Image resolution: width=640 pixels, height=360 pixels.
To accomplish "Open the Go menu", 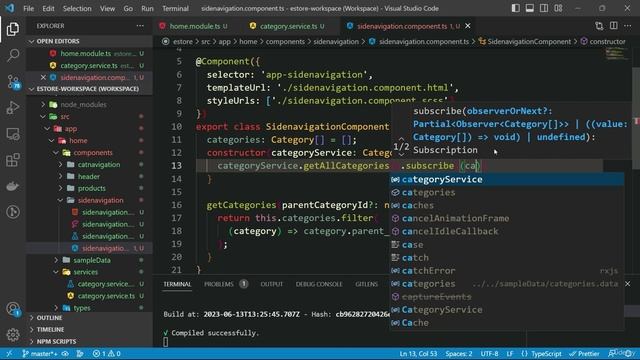I will (x=128, y=8).
